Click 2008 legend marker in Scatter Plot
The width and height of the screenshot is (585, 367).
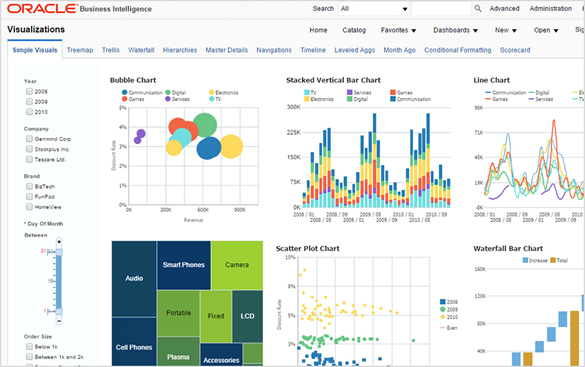[442, 302]
